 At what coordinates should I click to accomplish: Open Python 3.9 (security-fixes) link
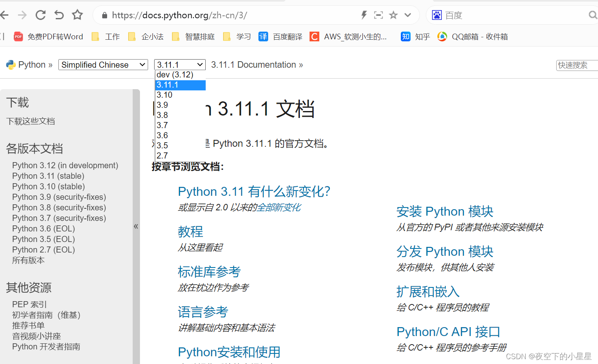click(59, 197)
